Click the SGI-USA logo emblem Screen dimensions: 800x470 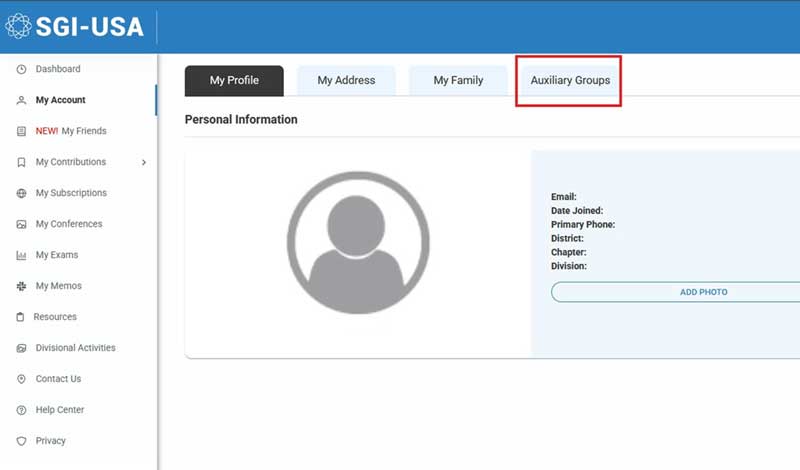18,26
